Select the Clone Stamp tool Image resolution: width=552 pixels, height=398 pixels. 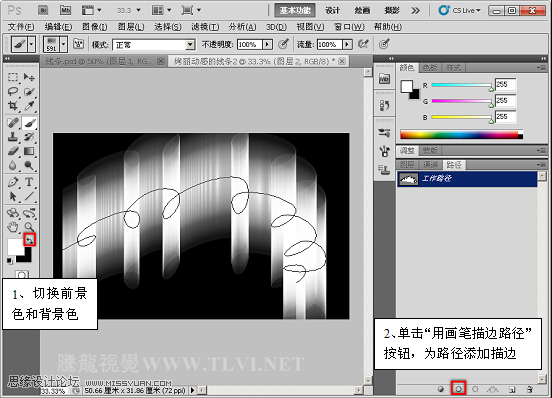[13, 137]
